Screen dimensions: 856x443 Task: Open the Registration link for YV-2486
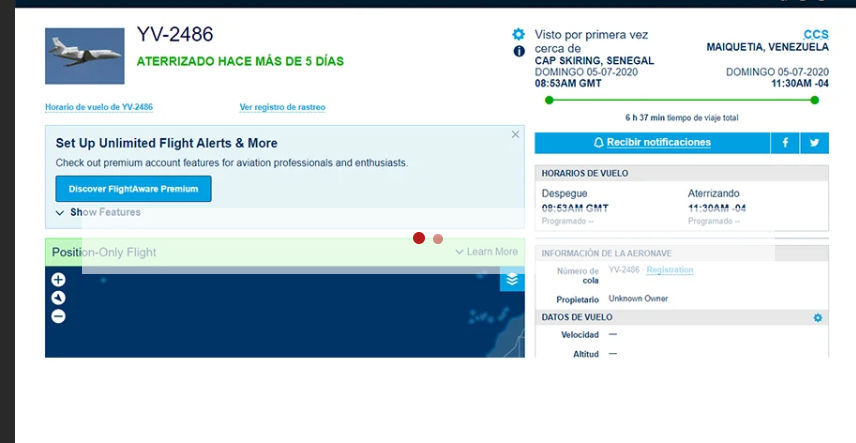(670, 270)
